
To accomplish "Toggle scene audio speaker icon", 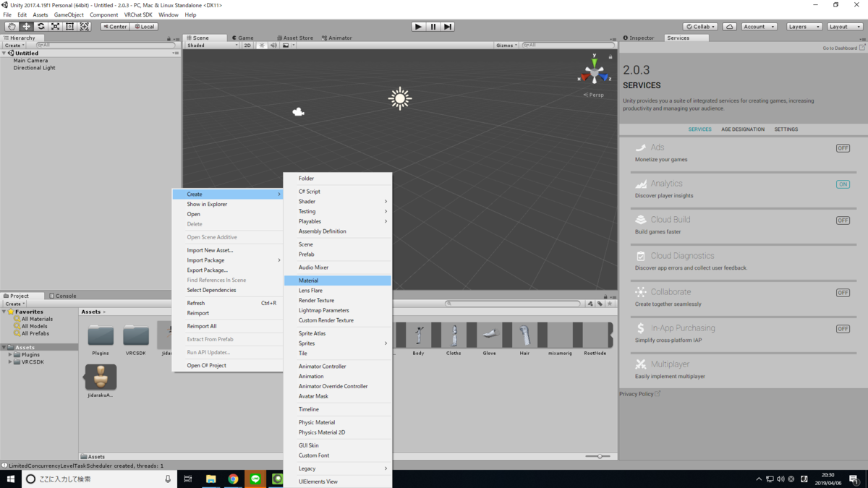I will click(273, 46).
